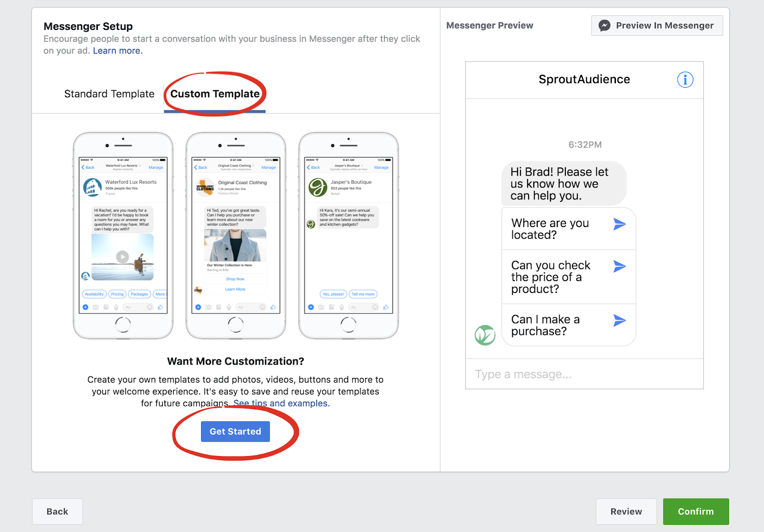Screen dimensions: 764x532
Task: Click the Jasper's Boutique logo icon
Action: coord(318,188)
